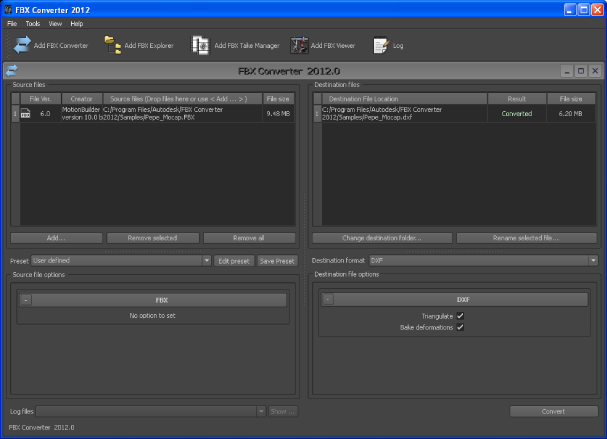Select source row number 1 header
The image size is (607, 439).
tap(15, 113)
